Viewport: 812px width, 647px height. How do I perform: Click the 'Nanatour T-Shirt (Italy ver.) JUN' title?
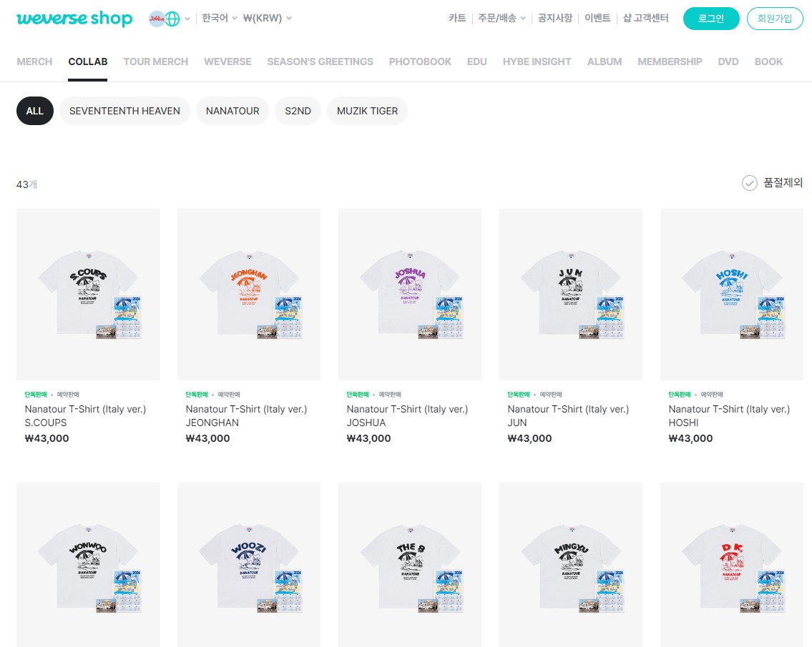pyautogui.click(x=568, y=415)
